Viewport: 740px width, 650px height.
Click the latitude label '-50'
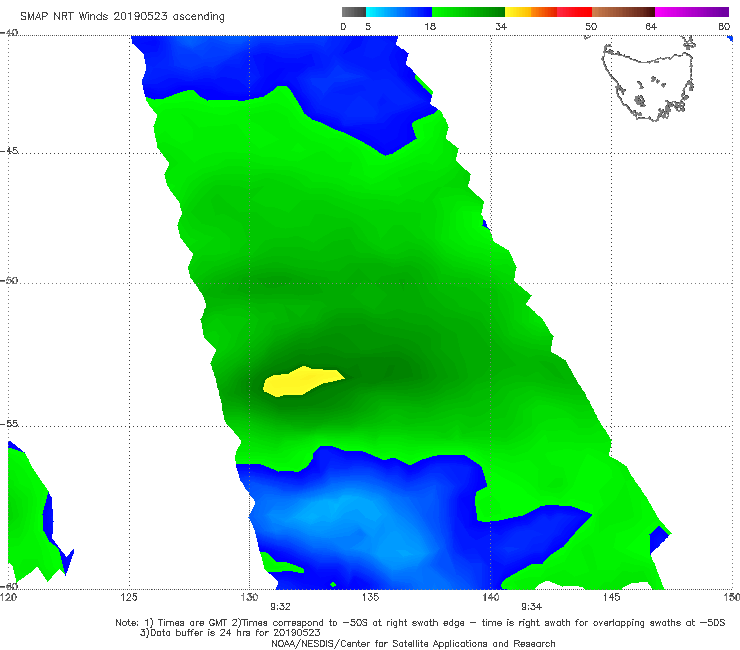click(x=9, y=280)
